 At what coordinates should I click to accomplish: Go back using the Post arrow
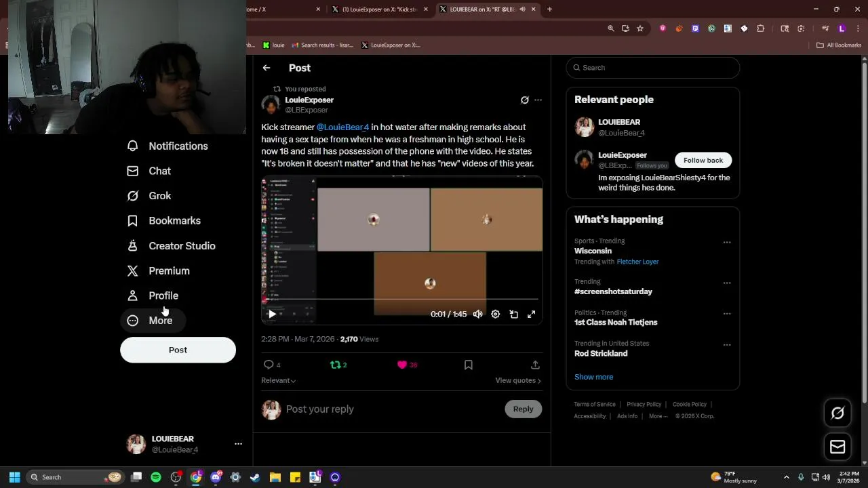(x=267, y=68)
